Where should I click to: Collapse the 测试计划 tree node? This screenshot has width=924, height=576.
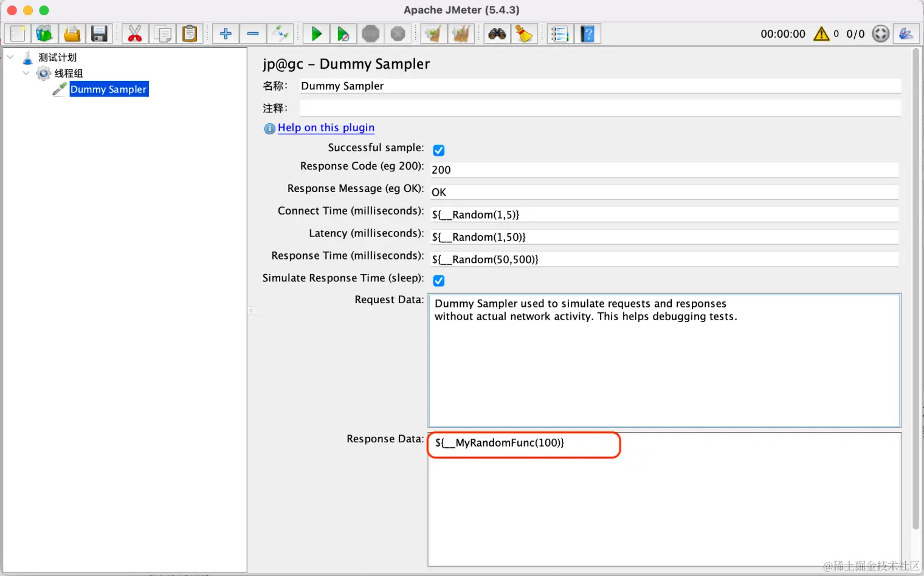pos(10,57)
